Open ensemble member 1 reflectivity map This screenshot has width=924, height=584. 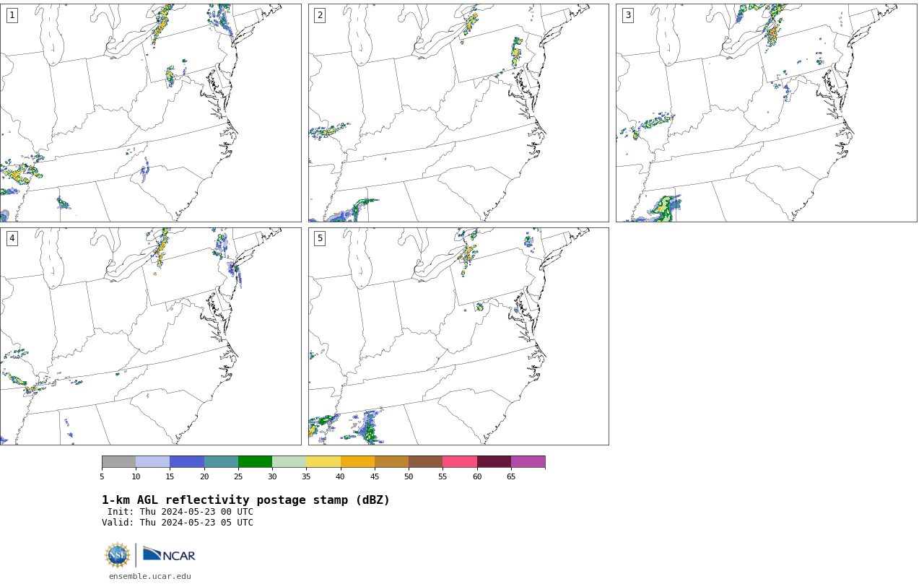tap(151, 113)
